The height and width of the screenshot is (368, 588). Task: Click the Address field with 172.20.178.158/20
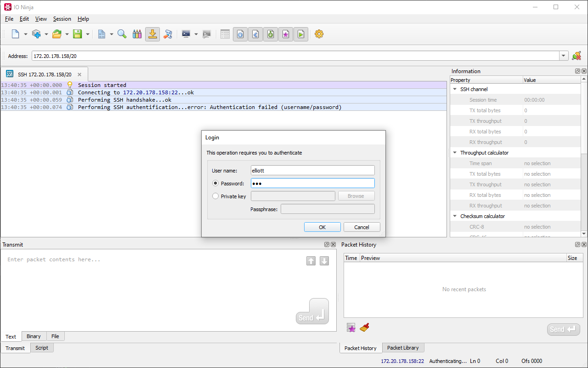295,56
